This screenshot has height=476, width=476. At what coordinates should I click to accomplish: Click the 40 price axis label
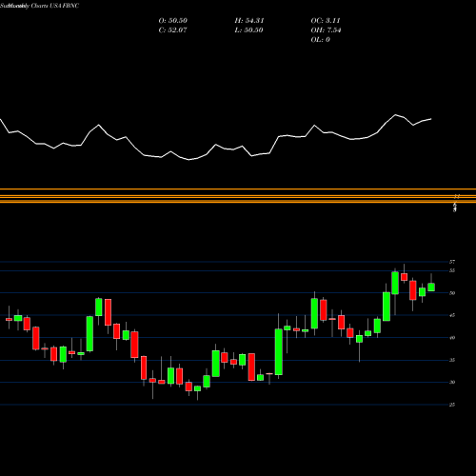point(452,338)
